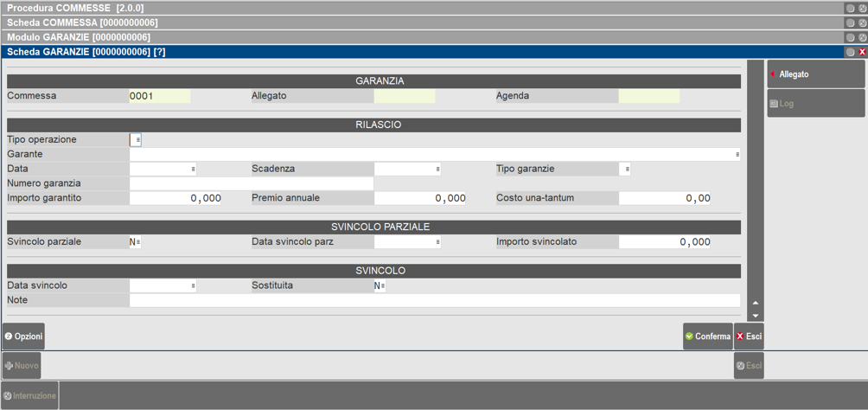Viewport: 868px width, 410px height.
Task: Click into the Note text field
Action: [x=434, y=300]
